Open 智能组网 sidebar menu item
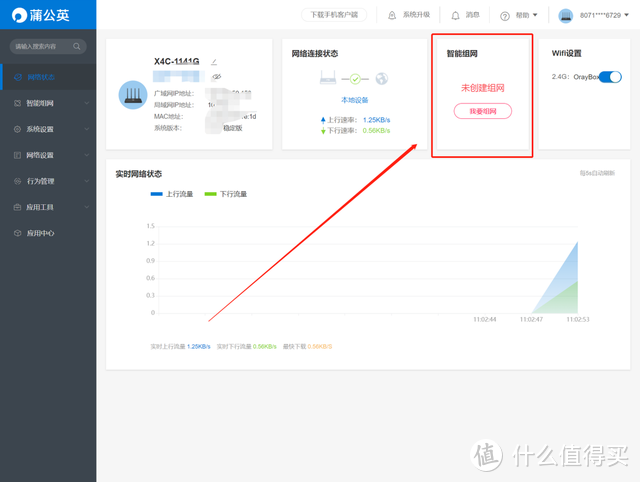Image resolution: width=640 pixels, height=482 pixels. point(48,103)
